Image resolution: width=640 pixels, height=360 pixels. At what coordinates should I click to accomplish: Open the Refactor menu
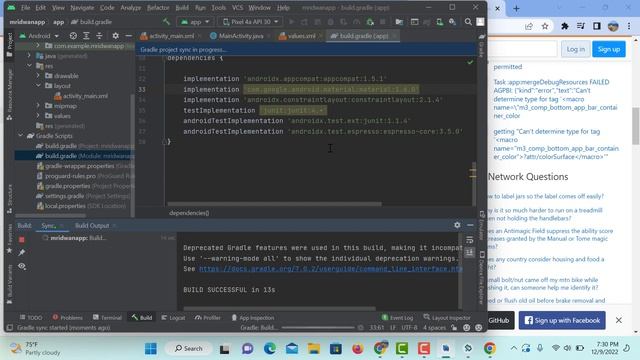pyautogui.click(x=158, y=8)
